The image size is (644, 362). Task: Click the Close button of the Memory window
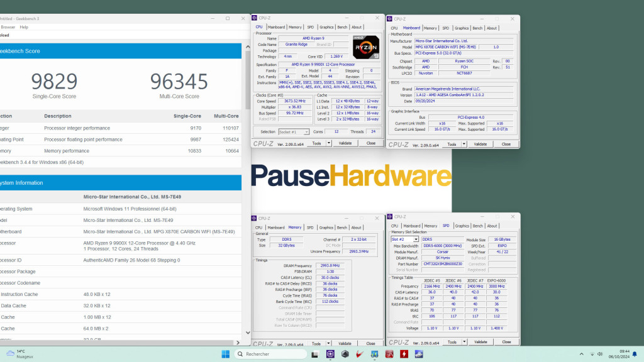pyautogui.click(x=370, y=343)
